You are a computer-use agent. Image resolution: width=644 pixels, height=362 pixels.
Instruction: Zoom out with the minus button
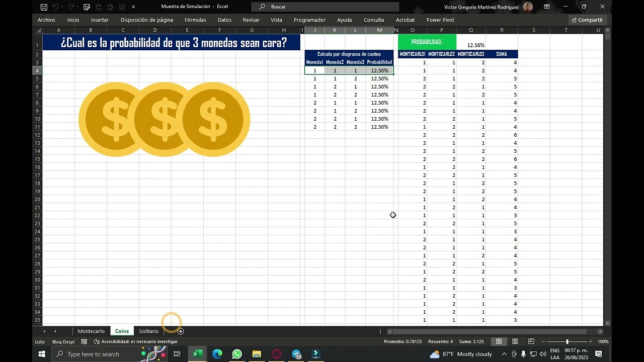(543, 341)
